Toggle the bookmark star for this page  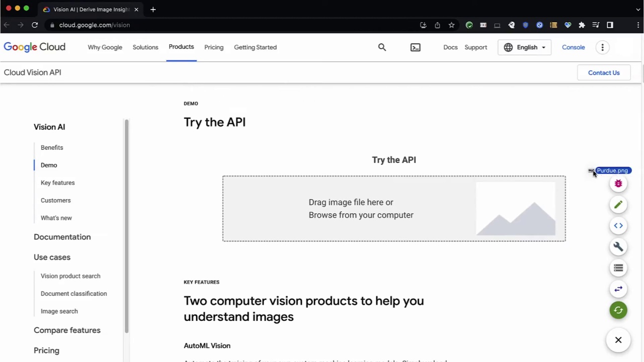[x=451, y=25]
